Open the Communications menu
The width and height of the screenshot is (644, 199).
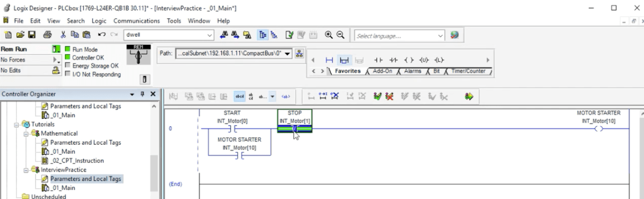pos(136,20)
